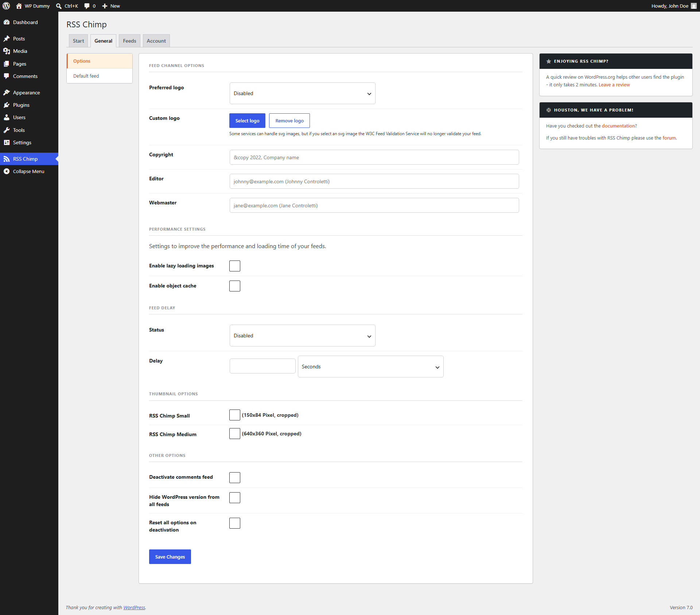The height and width of the screenshot is (615, 700).
Task: Click the Editor input field
Action: (374, 181)
